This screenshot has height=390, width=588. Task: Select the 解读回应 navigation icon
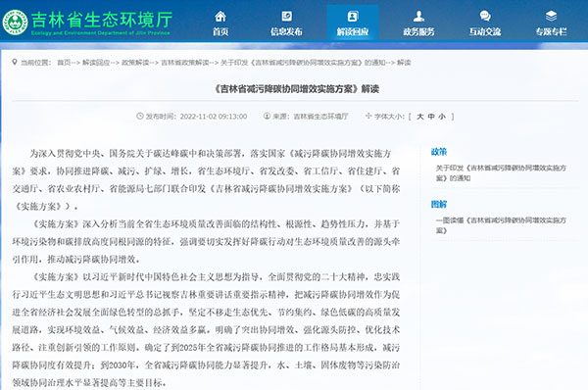(353, 16)
